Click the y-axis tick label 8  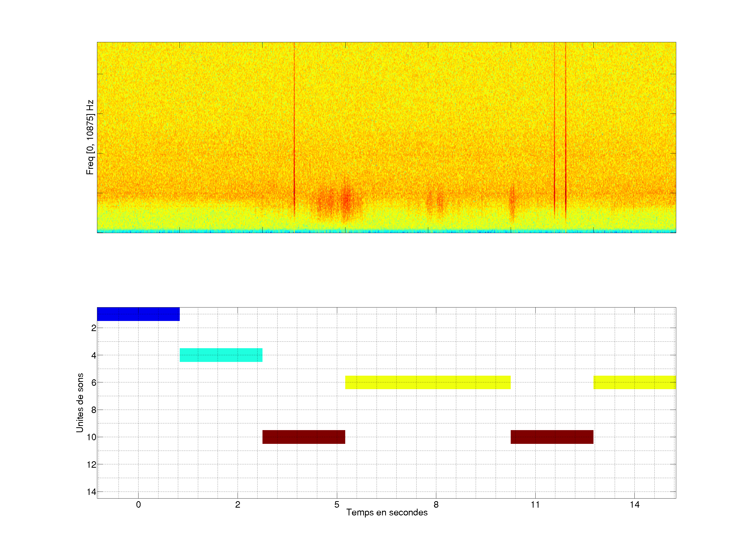[94, 410]
